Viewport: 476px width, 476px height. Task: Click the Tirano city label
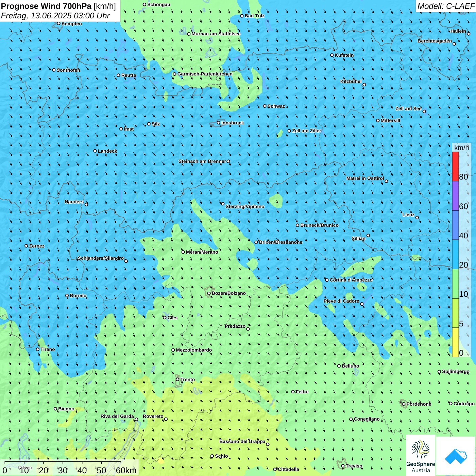[x=48, y=349]
